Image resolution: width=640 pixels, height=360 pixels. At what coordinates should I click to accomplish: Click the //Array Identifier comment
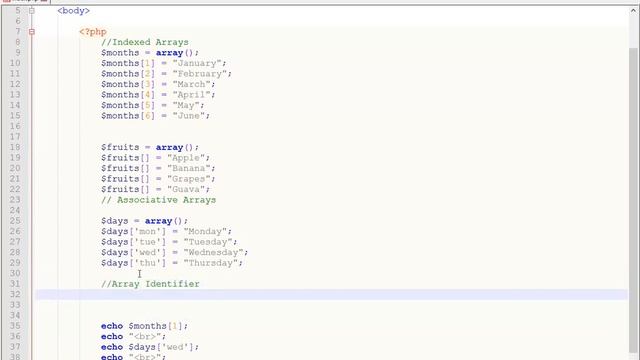(x=150, y=284)
